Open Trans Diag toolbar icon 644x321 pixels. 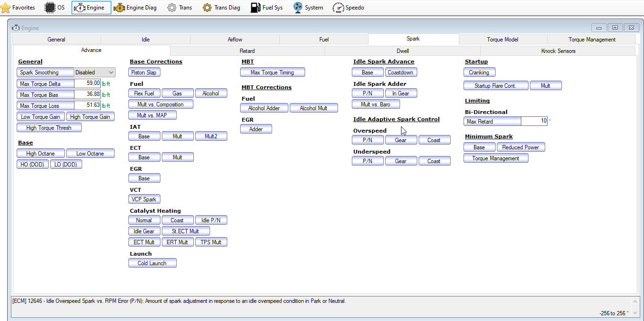[207, 8]
